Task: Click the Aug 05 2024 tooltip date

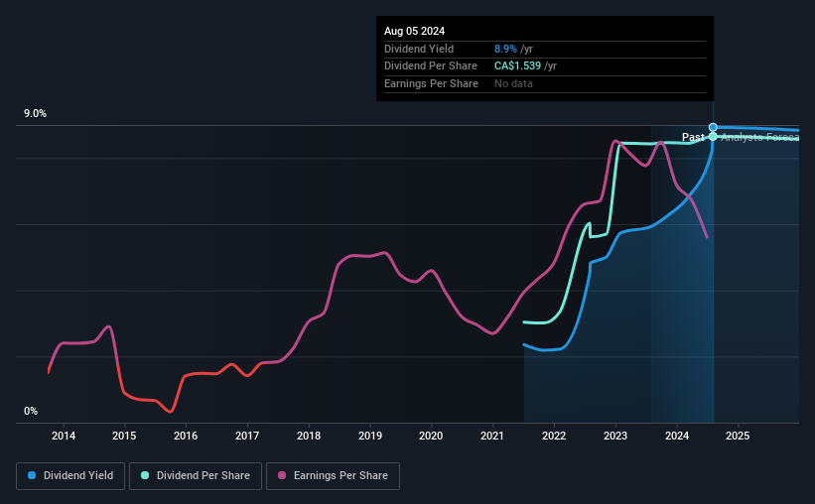Action: (414, 31)
